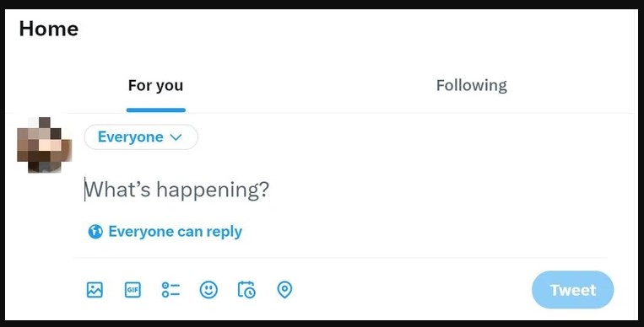Select the word Everyone in audience selector
Viewport: 644px width, 327px height.
(130, 137)
